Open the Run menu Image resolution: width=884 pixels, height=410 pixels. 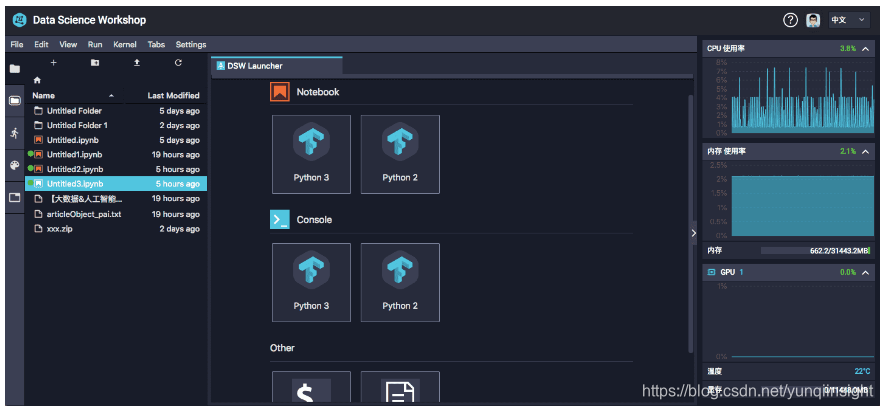[x=95, y=45]
